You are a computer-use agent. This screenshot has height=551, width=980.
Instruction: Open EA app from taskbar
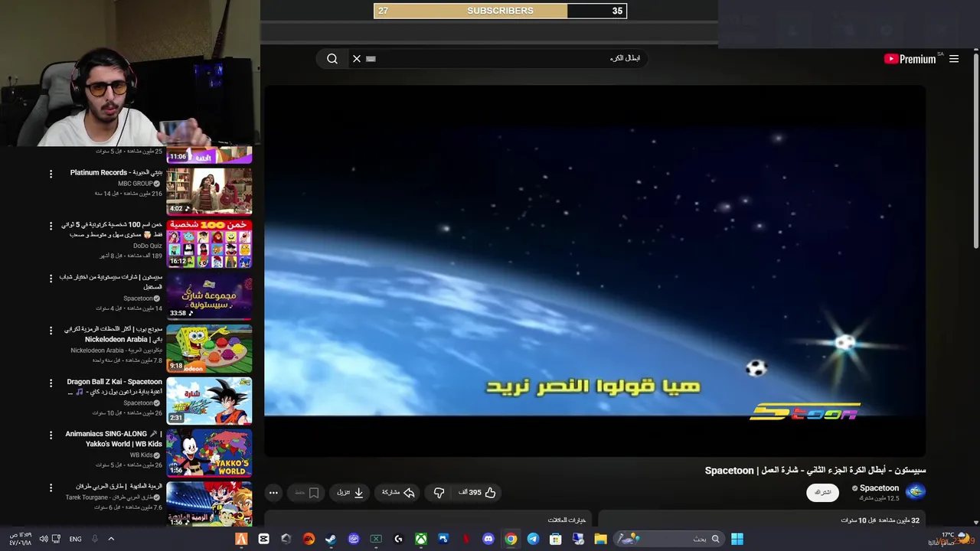tap(309, 539)
